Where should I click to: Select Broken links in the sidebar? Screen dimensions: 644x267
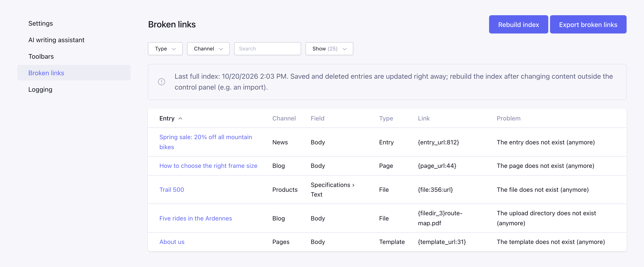[74, 73]
